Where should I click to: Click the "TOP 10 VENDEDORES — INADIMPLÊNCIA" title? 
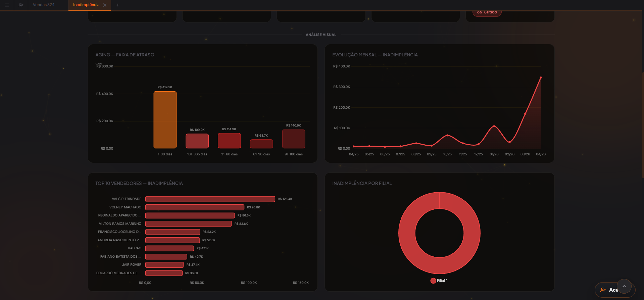click(139, 183)
